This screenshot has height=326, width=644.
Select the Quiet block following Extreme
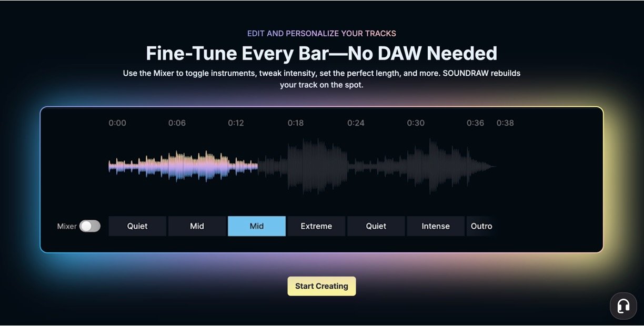[376, 226]
